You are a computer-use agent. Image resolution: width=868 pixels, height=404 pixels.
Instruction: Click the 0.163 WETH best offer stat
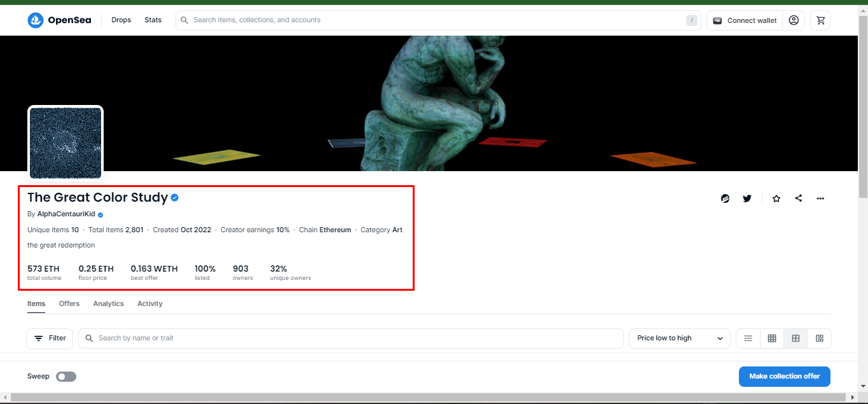[x=155, y=273]
